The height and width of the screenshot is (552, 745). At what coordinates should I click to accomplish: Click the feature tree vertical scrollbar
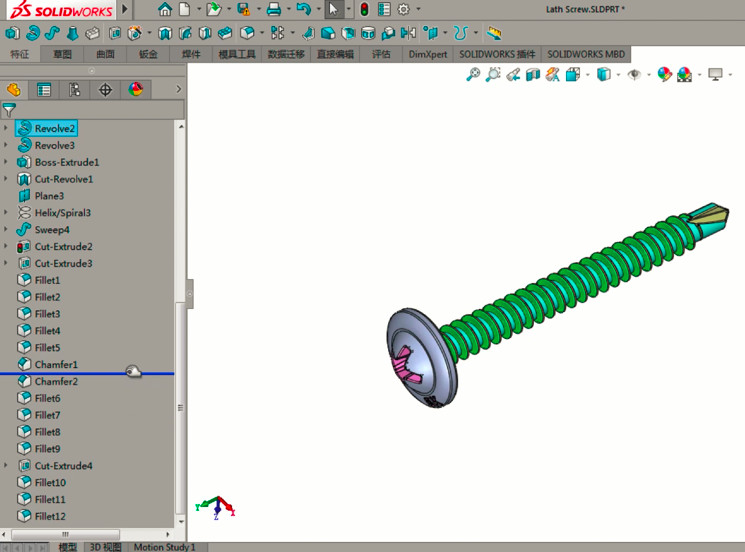180,408
